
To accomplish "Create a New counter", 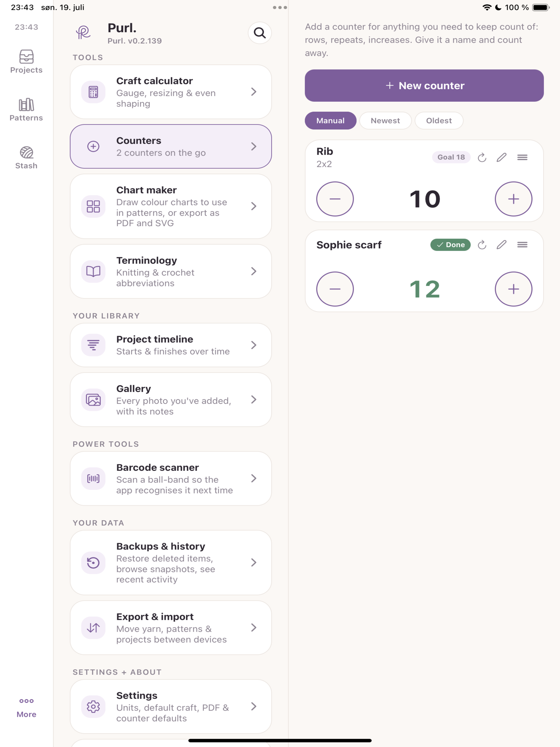I will click(424, 85).
